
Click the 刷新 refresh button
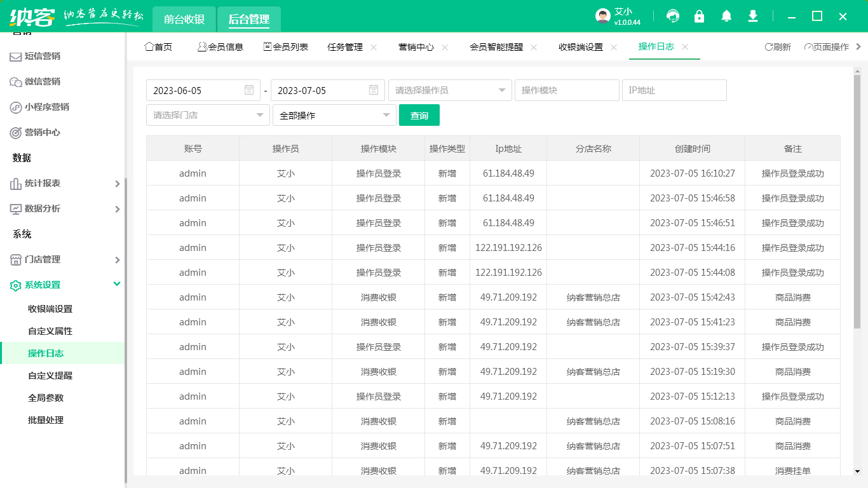778,47
